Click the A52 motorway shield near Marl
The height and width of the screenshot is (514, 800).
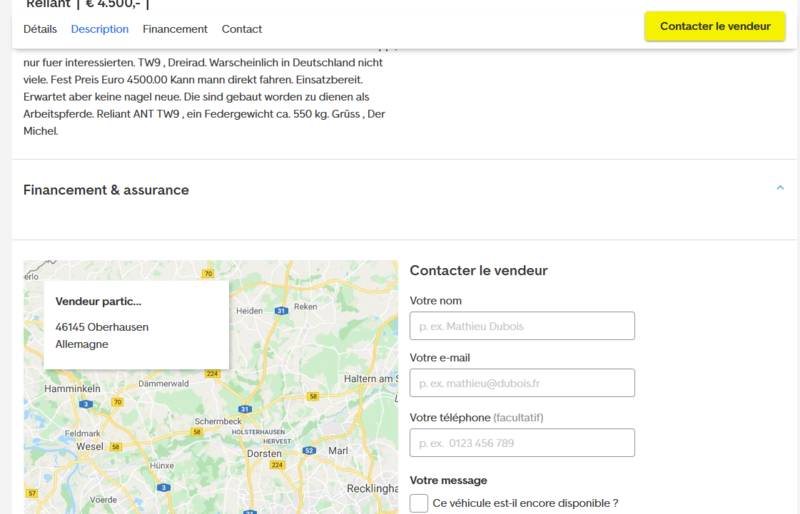309,451
